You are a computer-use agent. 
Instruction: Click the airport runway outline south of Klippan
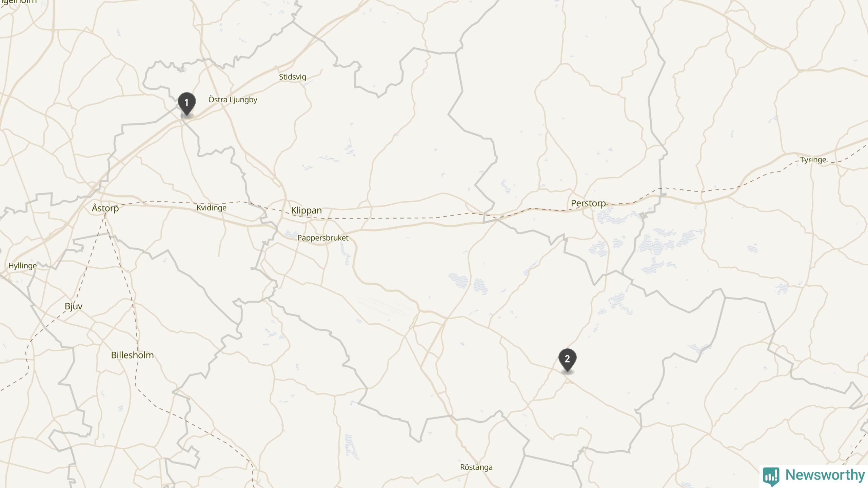tap(385, 307)
